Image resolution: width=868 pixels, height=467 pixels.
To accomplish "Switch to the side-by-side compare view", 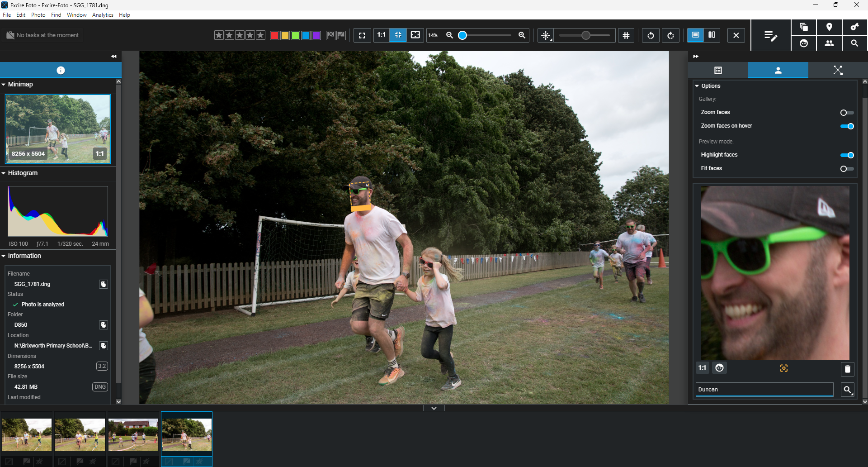I will click(712, 35).
